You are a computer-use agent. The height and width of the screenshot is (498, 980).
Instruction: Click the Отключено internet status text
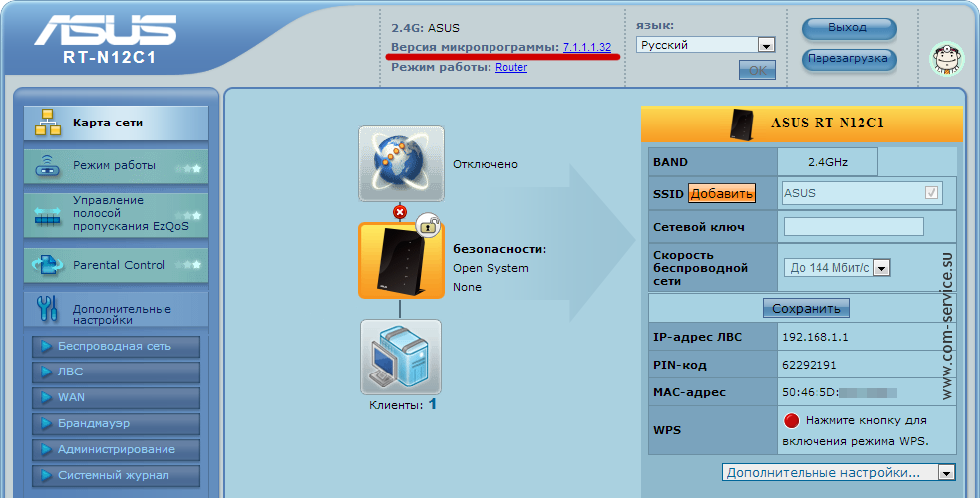486,164
